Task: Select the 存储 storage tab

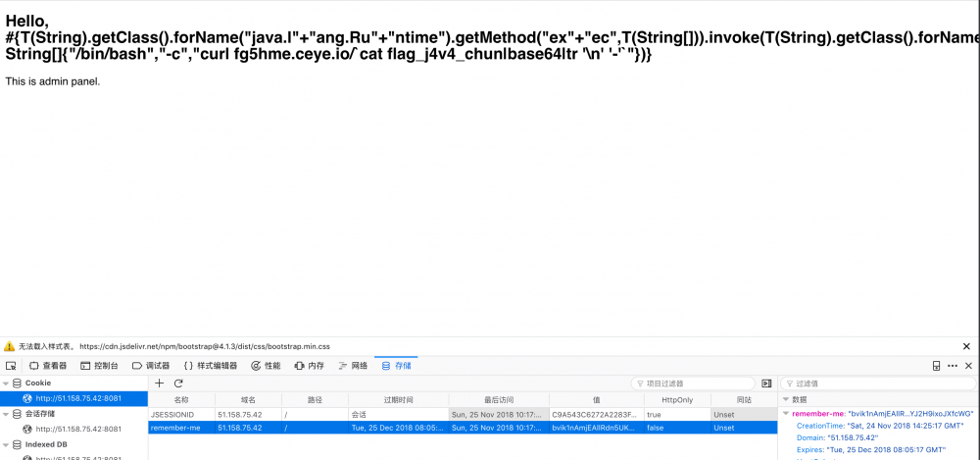Action: click(396, 366)
